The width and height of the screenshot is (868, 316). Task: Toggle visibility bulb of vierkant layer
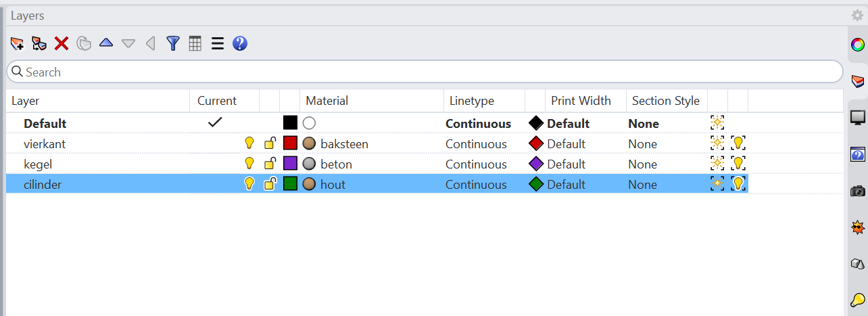click(249, 143)
